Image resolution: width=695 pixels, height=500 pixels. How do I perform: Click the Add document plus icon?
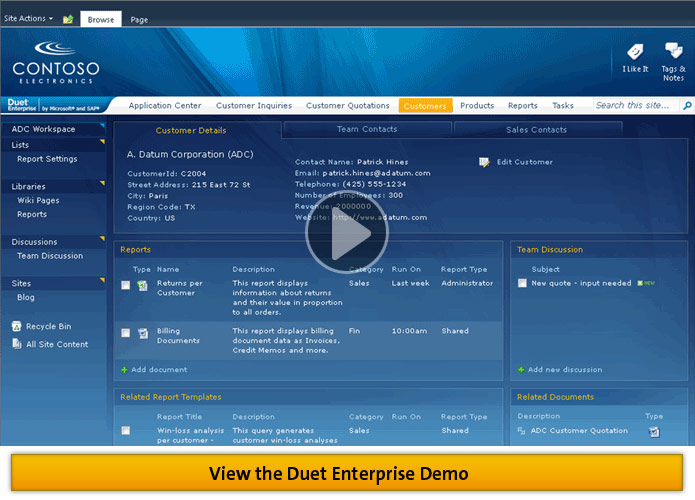[124, 370]
